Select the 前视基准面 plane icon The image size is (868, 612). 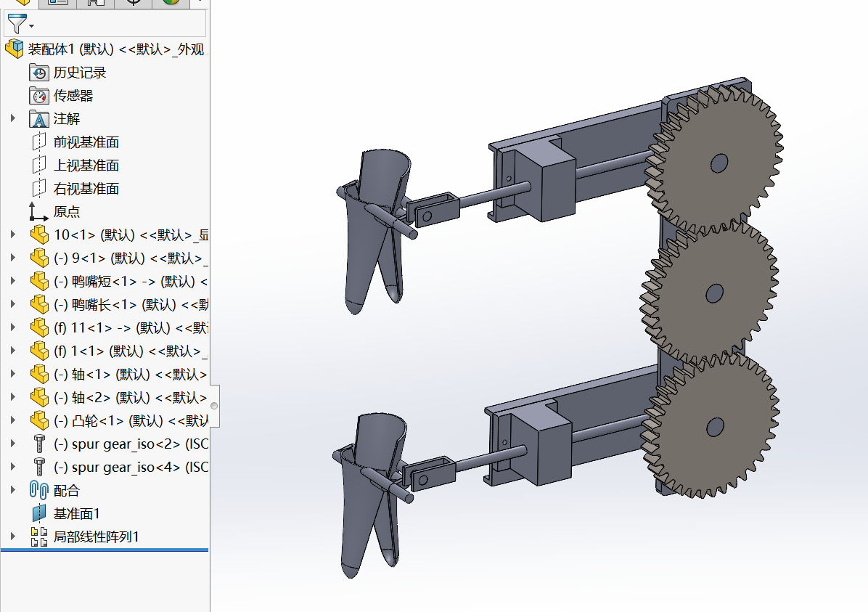[39, 142]
